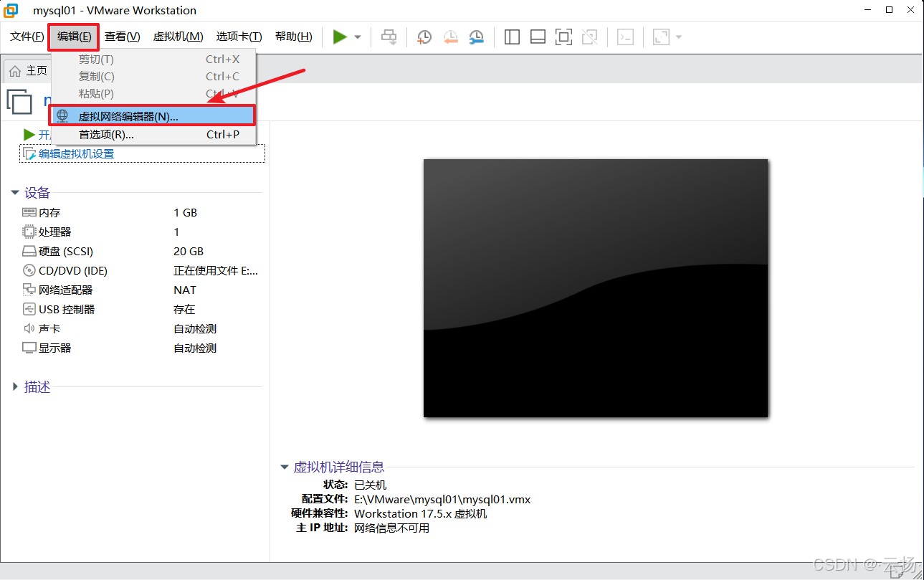Click the revert to snapshot icon
Image resolution: width=924 pixels, height=580 pixels.
pos(450,37)
